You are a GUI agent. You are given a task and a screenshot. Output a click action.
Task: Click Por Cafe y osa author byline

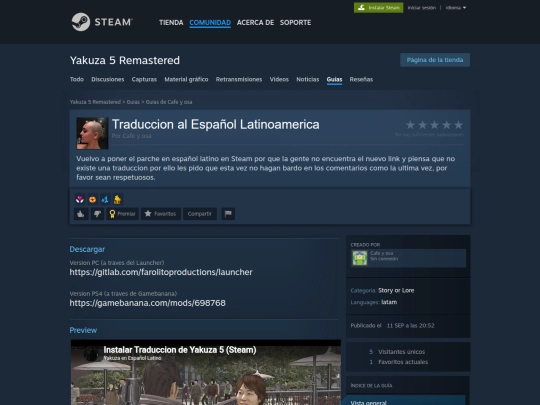click(131, 136)
